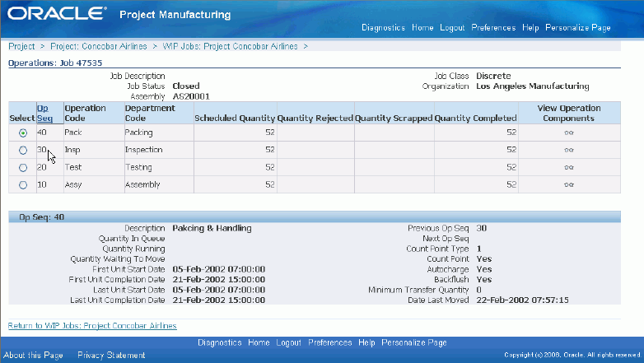
Task: Click the Op Seq: 40 section header
Action: 315,216
